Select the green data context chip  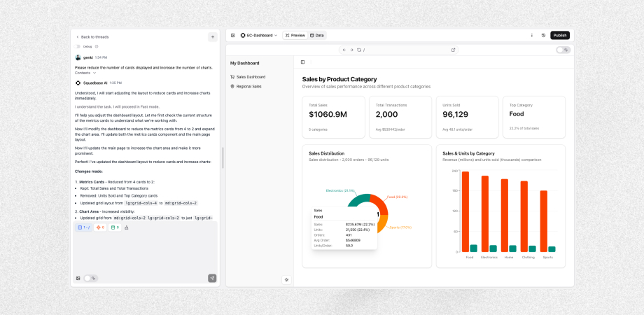115,227
